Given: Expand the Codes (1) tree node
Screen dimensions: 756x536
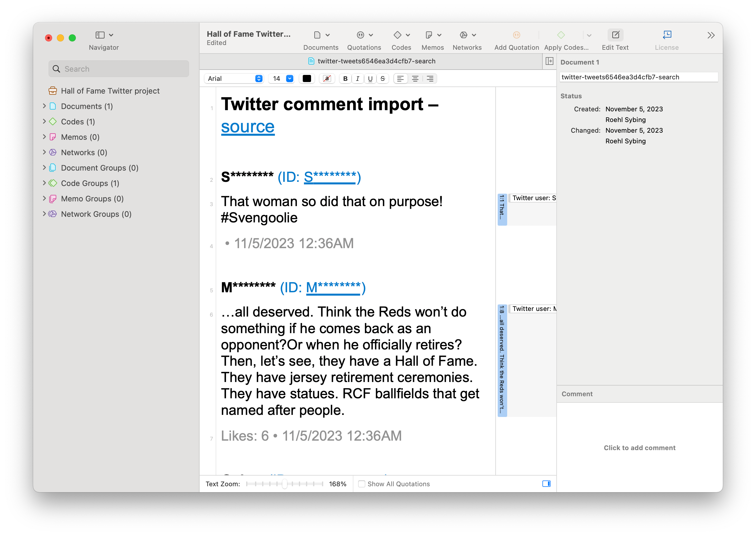Looking at the screenshot, I should [44, 121].
